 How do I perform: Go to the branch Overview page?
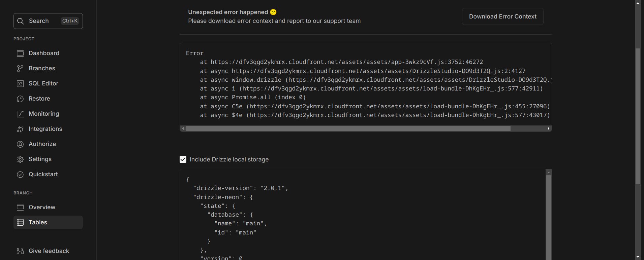point(42,207)
